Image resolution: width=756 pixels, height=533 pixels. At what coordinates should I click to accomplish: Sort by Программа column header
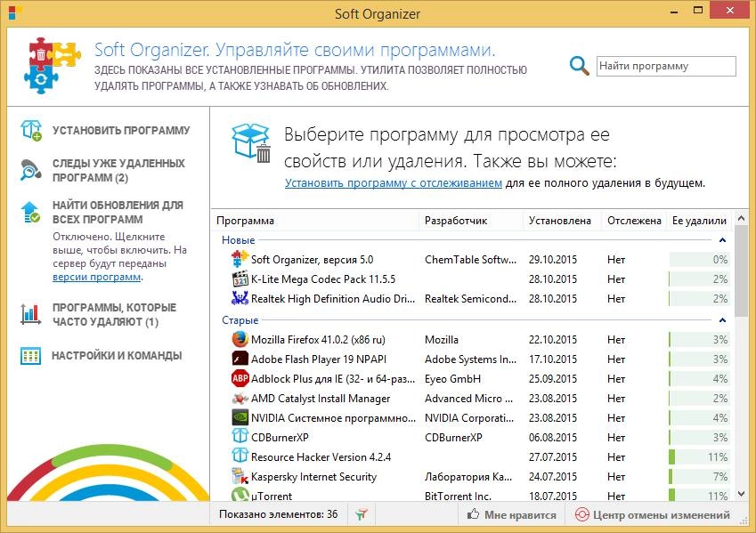(315, 221)
